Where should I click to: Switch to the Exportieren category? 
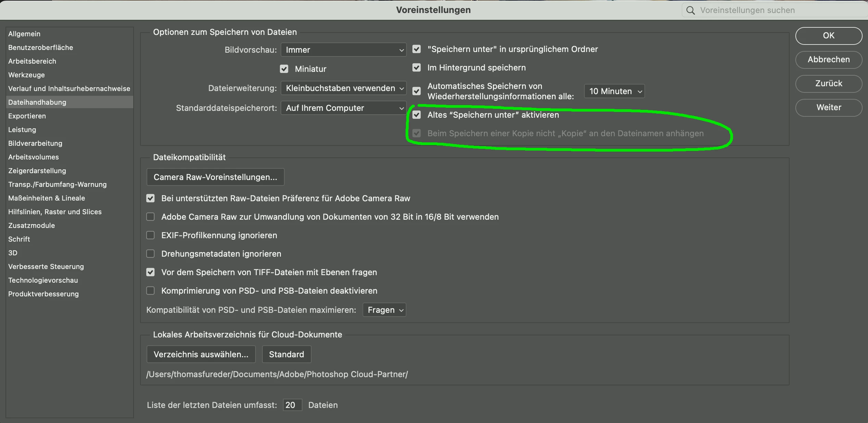pos(27,116)
